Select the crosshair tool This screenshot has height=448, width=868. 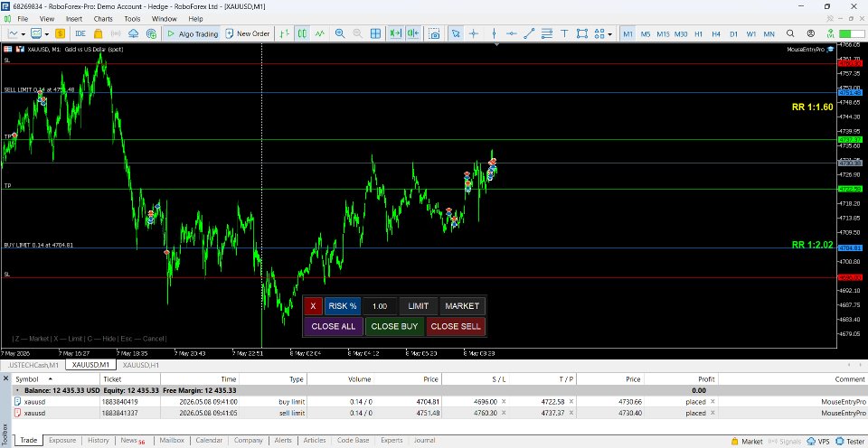[474, 33]
